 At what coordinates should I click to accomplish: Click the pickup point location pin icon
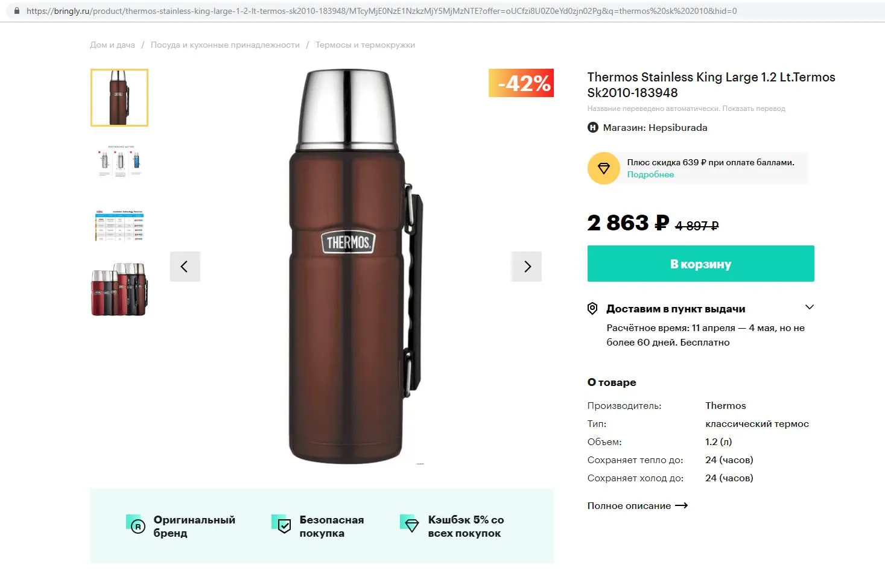(592, 309)
